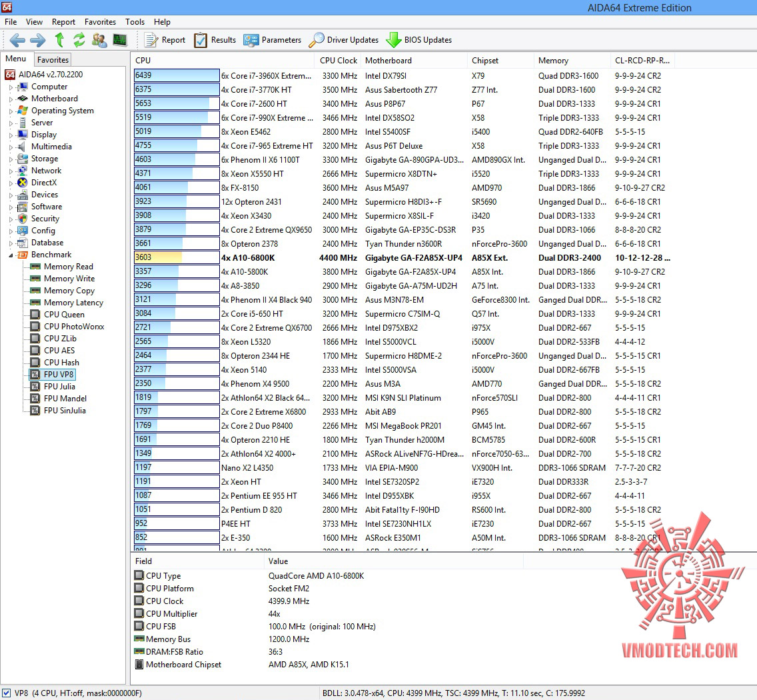757x700 pixels.
Task: Expand the Display tree node
Action: [11, 135]
